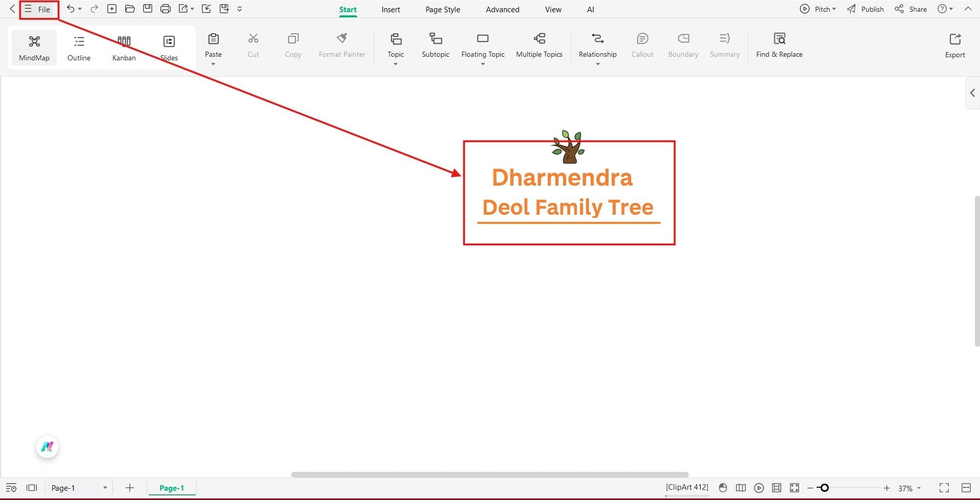The image size is (980, 500).
Task: Open the Kanban view
Action: coord(124,47)
